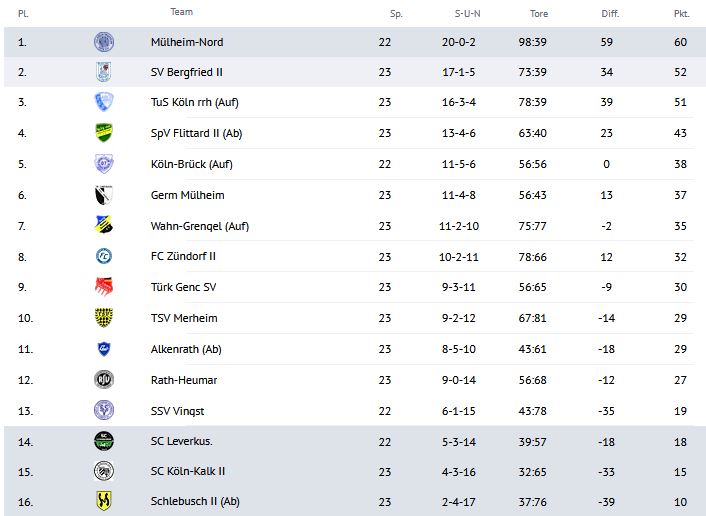Click the SpV Flittard II green-yellow logo
The height and width of the screenshot is (516, 706).
pyautogui.click(x=103, y=133)
